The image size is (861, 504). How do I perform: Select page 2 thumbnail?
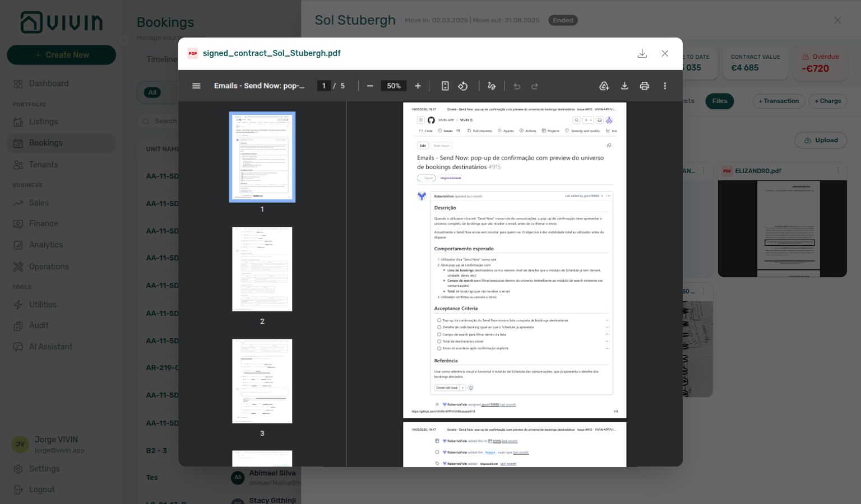pos(262,269)
